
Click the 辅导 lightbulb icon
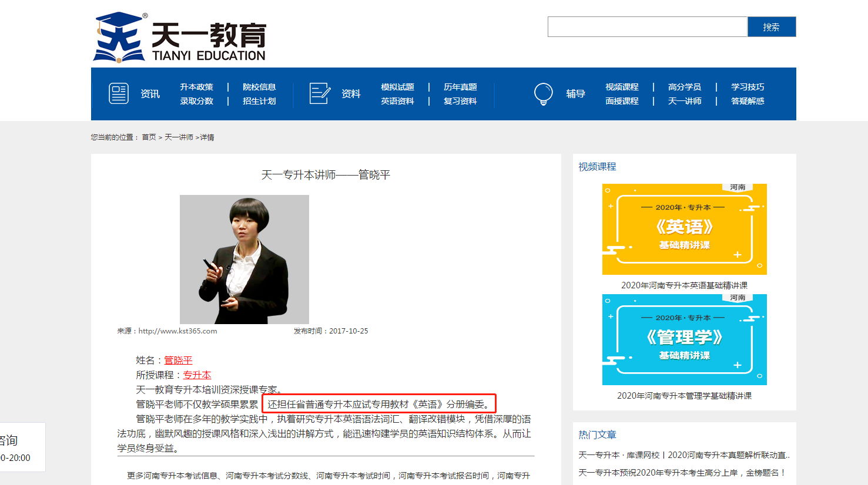coord(544,94)
